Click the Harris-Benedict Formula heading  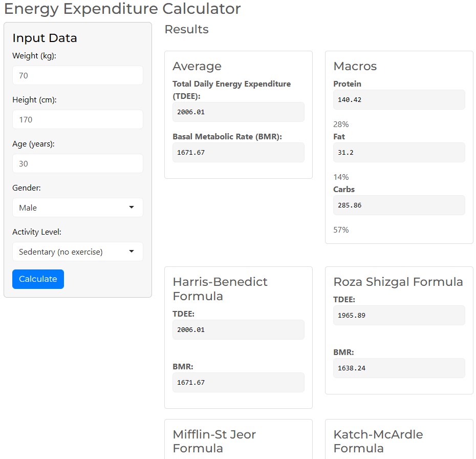point(220,289)
